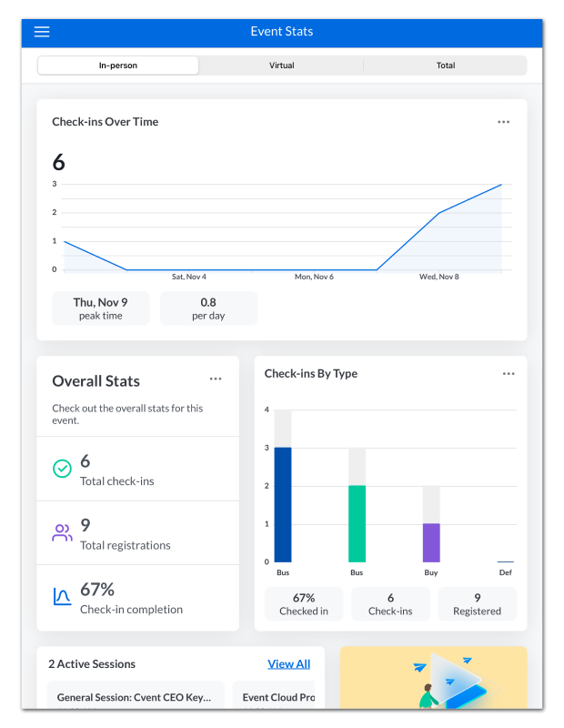Switch to the Virtual tab

(x=282, y=66)
